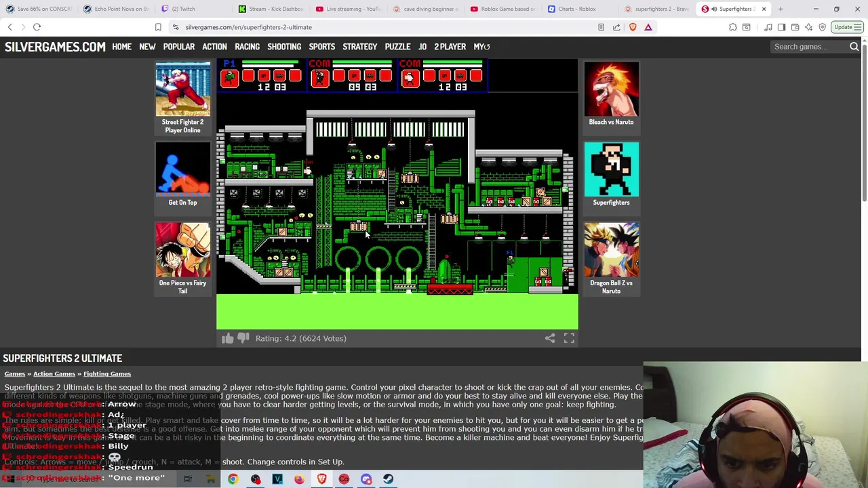Bookmark this page icon
Viewport: 868px width, 488px height.
pos(158,27)
